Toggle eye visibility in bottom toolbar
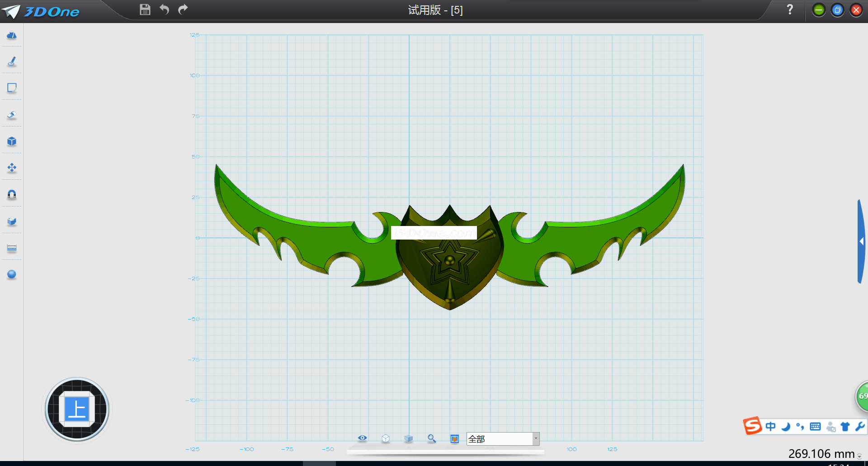The height and width of the screenshot is (466, 868). [362, 438]
